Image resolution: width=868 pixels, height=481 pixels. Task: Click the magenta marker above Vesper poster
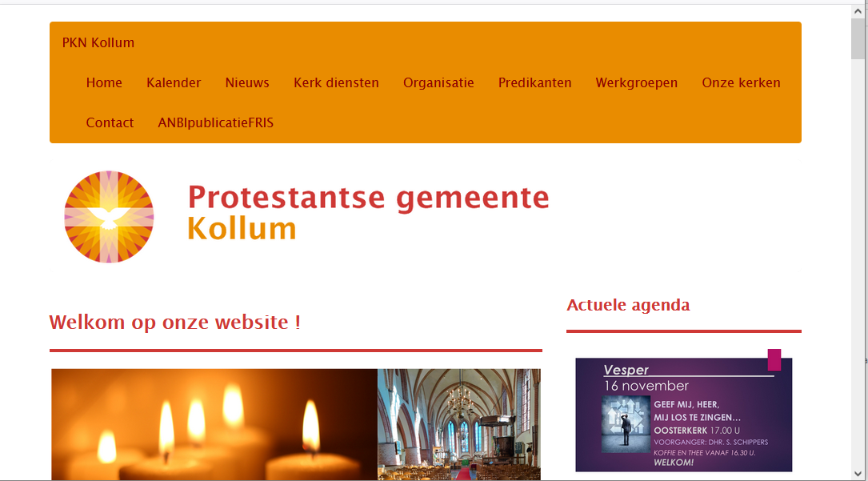tap(774, 360)
